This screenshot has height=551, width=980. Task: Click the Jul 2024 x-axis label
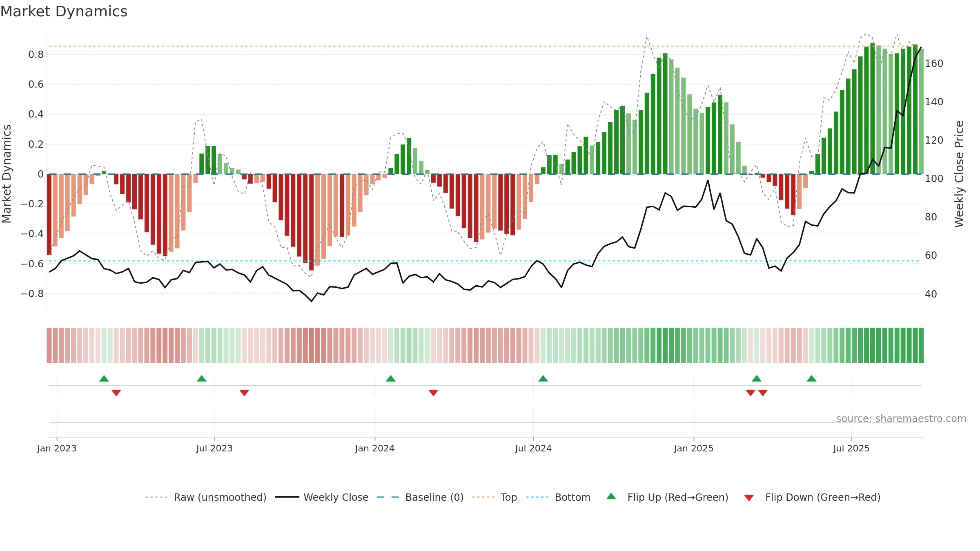(533, 448)
